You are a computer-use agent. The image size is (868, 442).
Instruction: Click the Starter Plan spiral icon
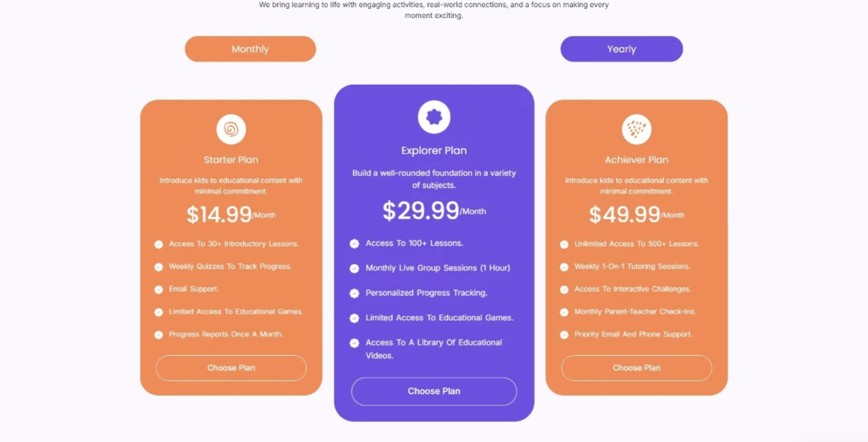point(231,129)
